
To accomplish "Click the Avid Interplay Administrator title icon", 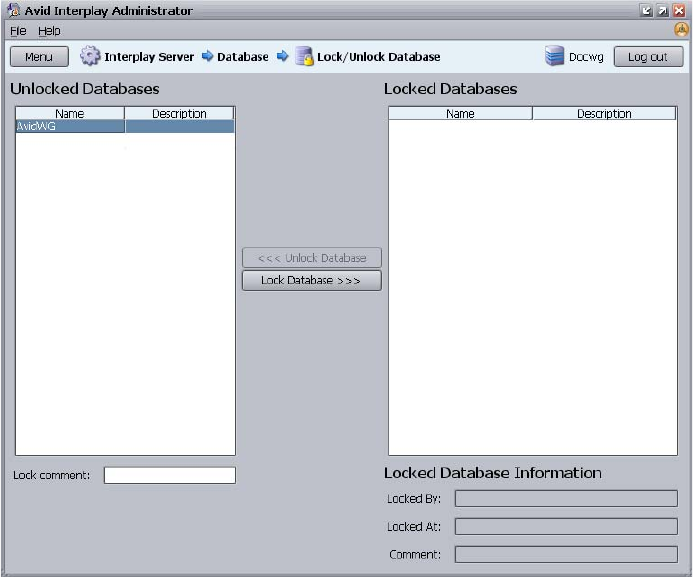I will [14, 10].
